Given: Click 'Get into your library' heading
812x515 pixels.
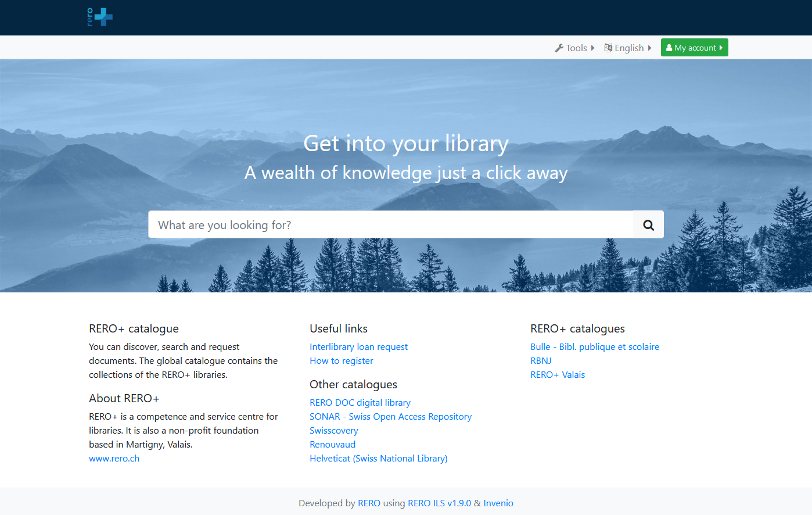Looking at the screenshot, I should click(x=406, y=144).
